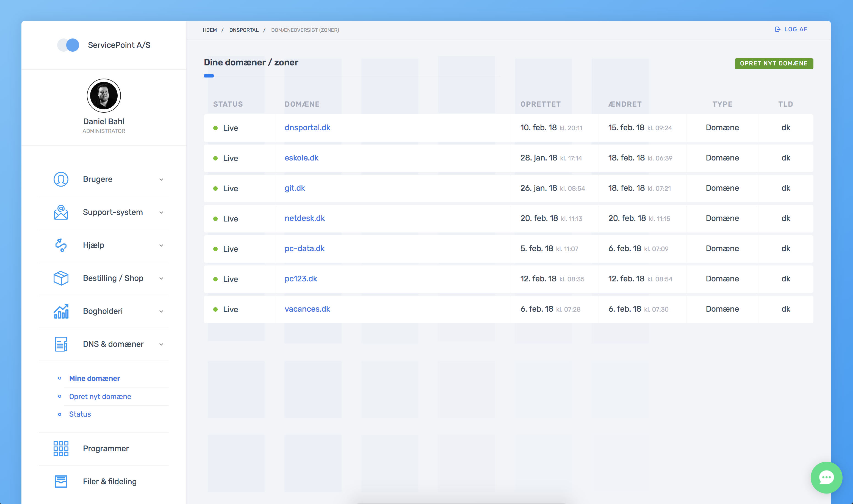Open the dnsportal.dk domain link
The height and width of the screenshot is (504, 853).
[x=307, y=128]
